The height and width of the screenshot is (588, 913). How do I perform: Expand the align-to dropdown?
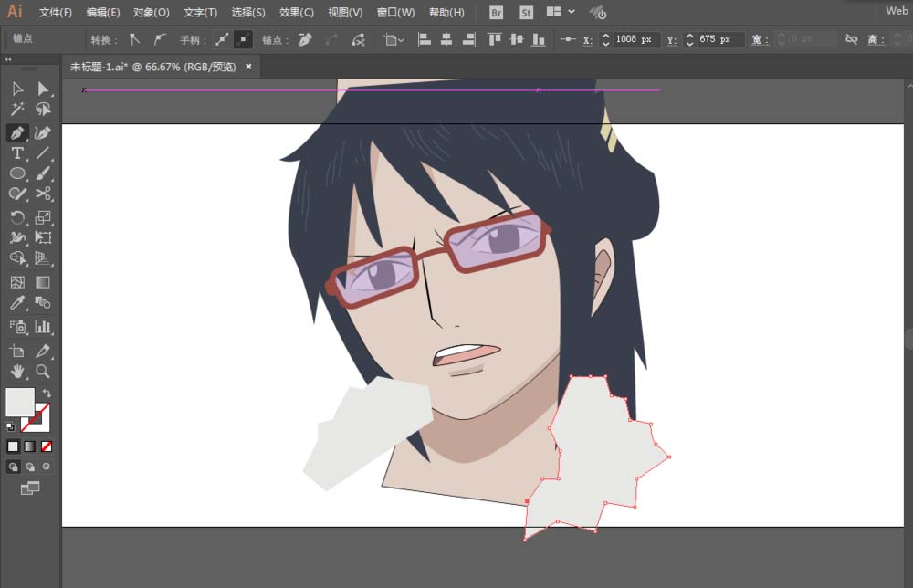(394, 39)
